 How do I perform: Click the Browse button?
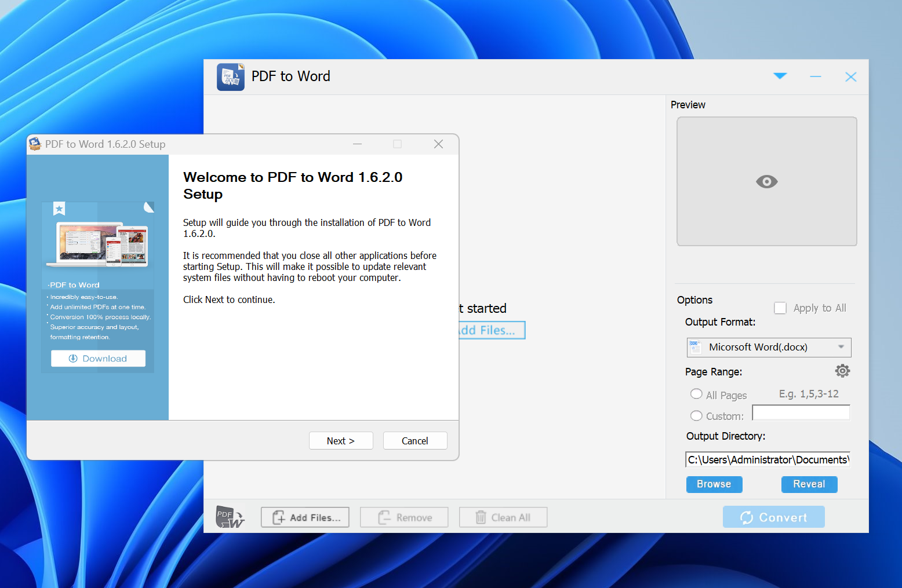pyautogui.click(x=714, y=484)
